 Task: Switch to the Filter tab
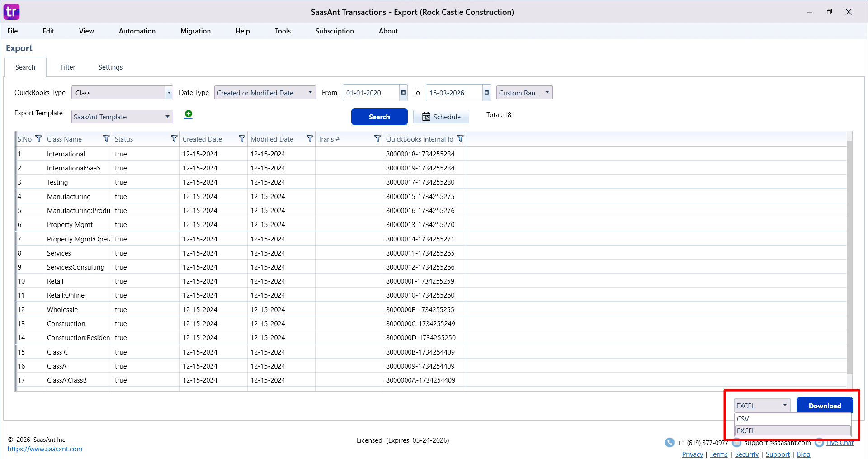[68, 67]
